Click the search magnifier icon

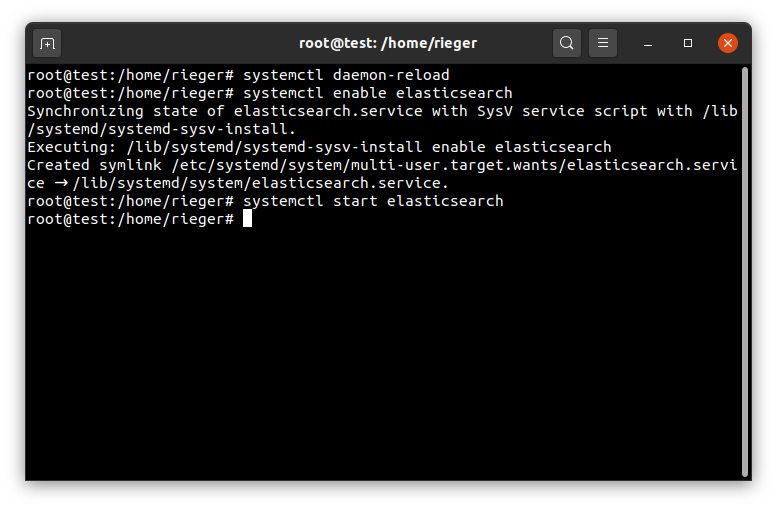(567, 43)
